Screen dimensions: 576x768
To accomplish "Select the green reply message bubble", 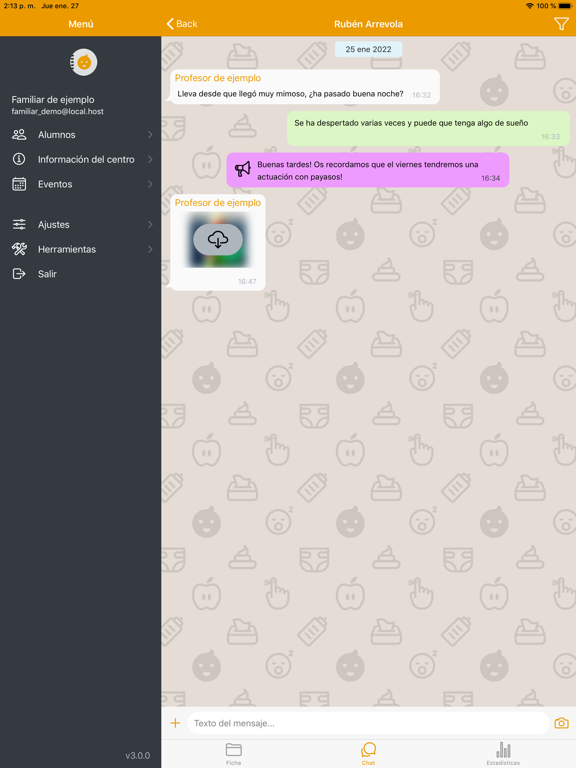I will pyautogui.click(x=428, y=128).
